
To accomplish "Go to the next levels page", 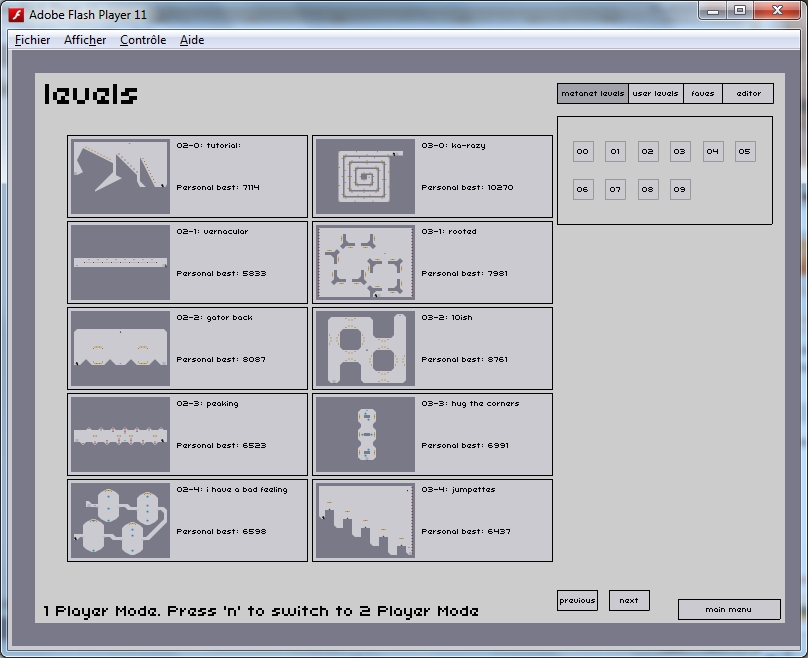I will pos(629,601).
